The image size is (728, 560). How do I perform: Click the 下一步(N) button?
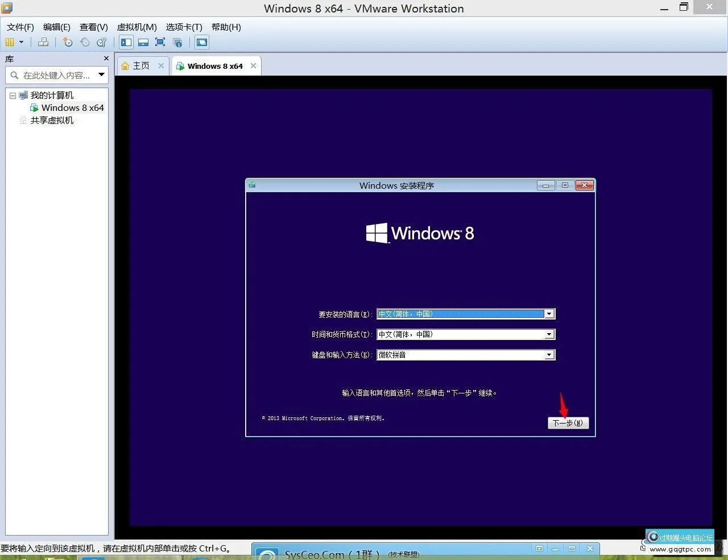(568, 423)
